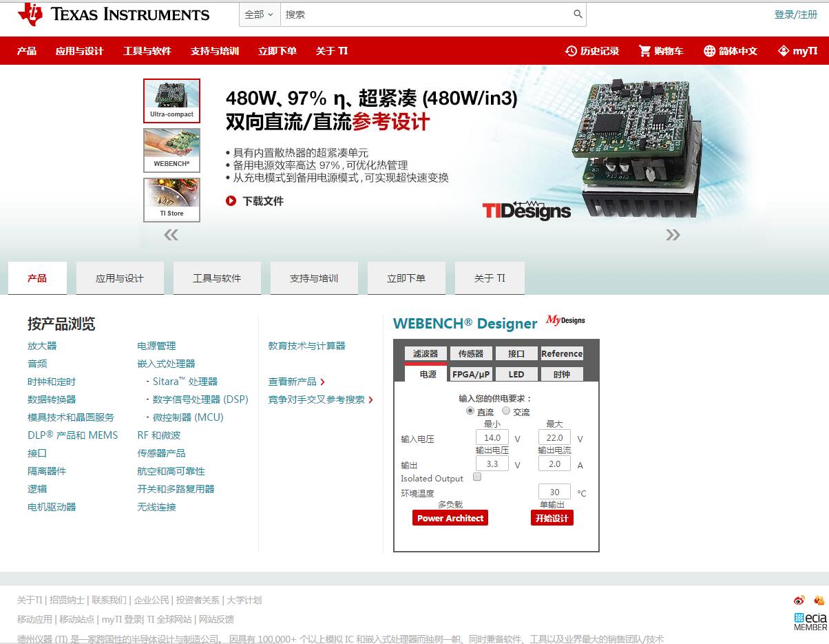Select the WEBENCH banner thumbnail

[171, 150]
